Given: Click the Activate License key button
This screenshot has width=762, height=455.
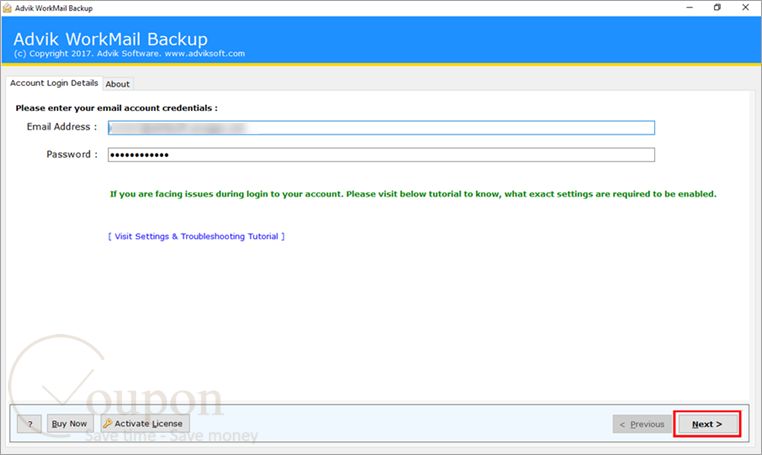Looking at the screenshot, I should [x=145, y=424].
